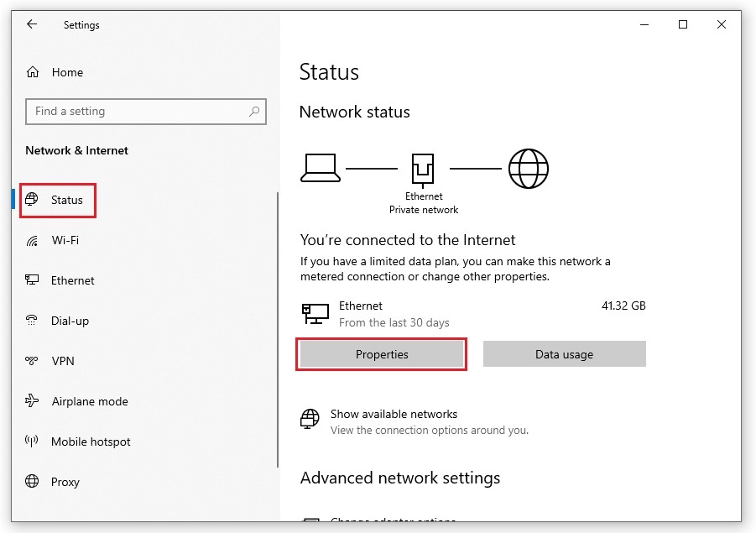
Task: Click the Proxy globe icon
Action: [33, 482]
